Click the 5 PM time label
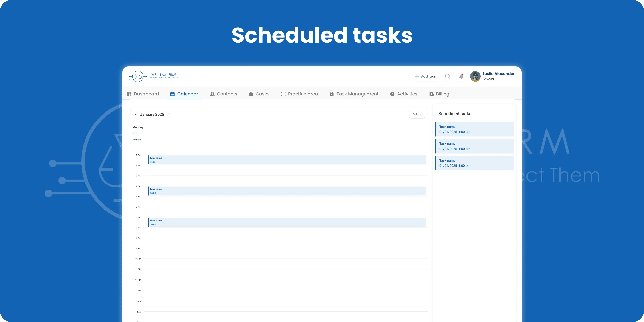The height and width of the screenshot is (322, 644). [138, 196]
